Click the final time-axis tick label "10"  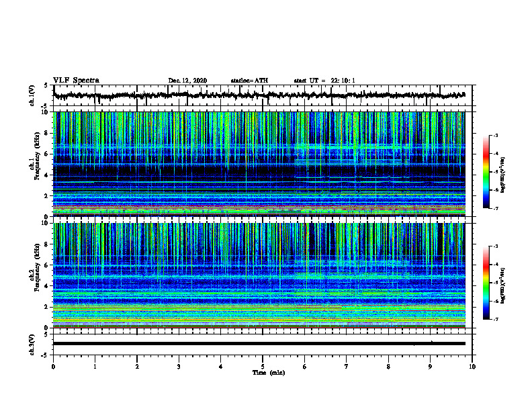click(472, 367)
